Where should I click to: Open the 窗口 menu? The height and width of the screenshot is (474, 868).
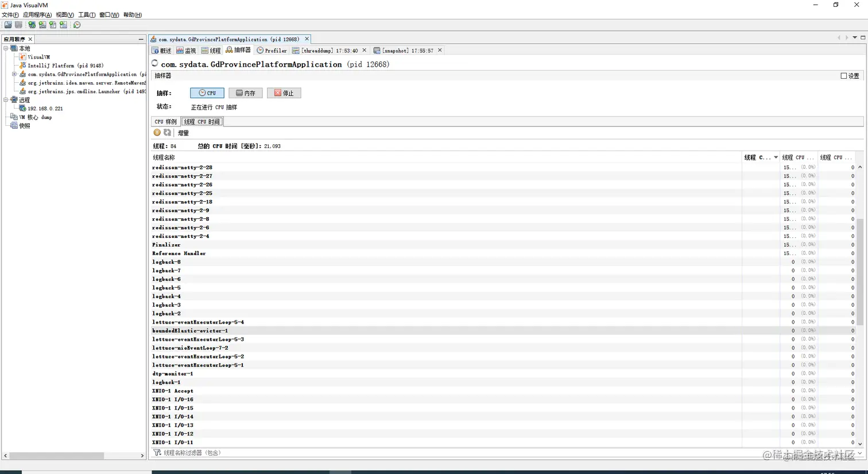tap(109, 15)
